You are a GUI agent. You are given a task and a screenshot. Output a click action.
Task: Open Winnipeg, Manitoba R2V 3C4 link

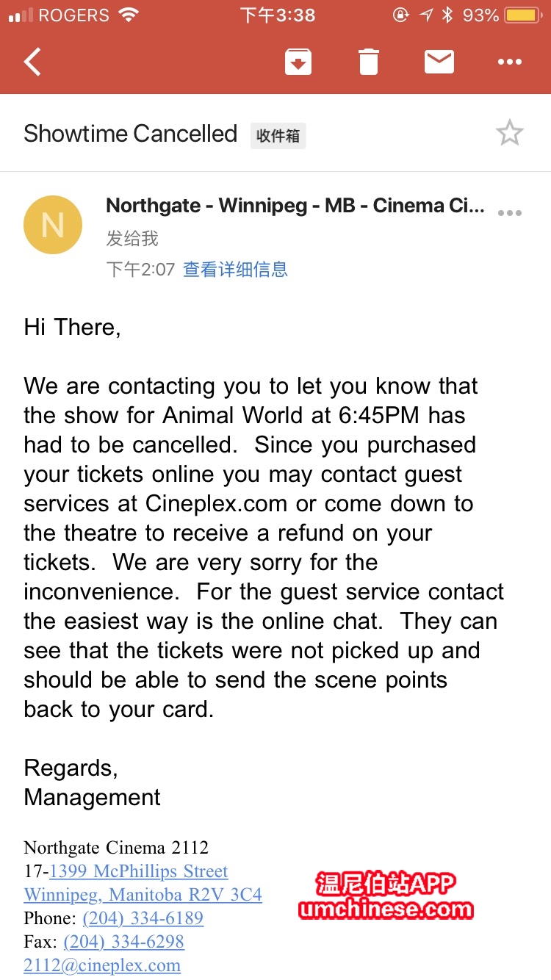click(143, 895)
